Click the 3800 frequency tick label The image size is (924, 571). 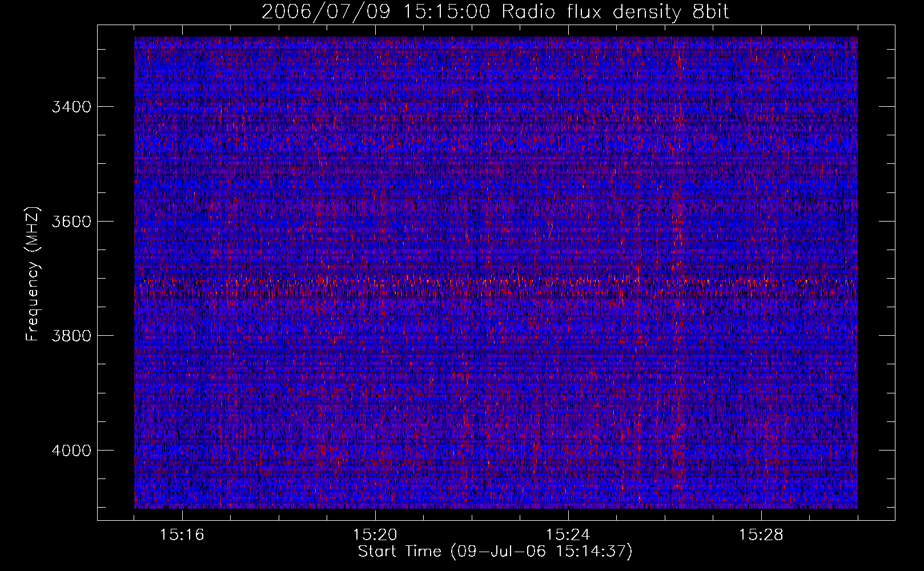(71, 336)
